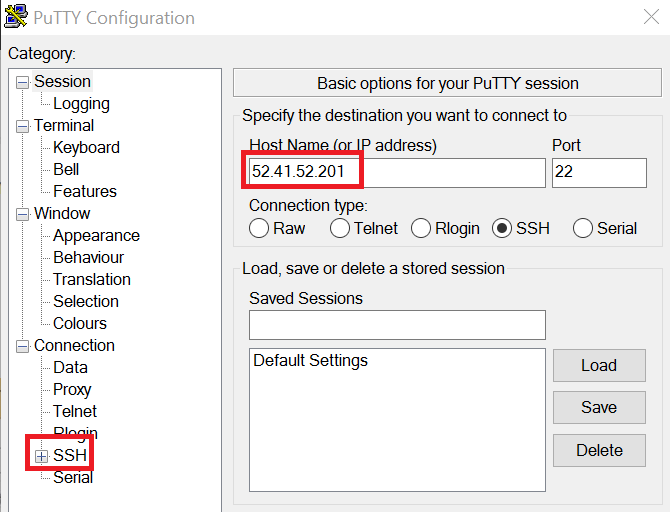The height and width of the screenshot is (512, 670).
Task: Open the Translation category
Action: coord(91,279)
